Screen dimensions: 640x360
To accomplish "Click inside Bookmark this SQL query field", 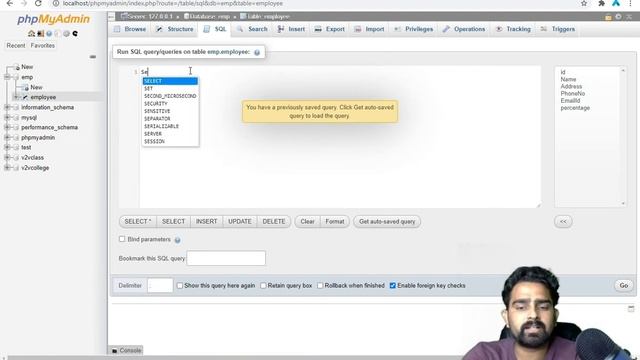I will [226, 258].
